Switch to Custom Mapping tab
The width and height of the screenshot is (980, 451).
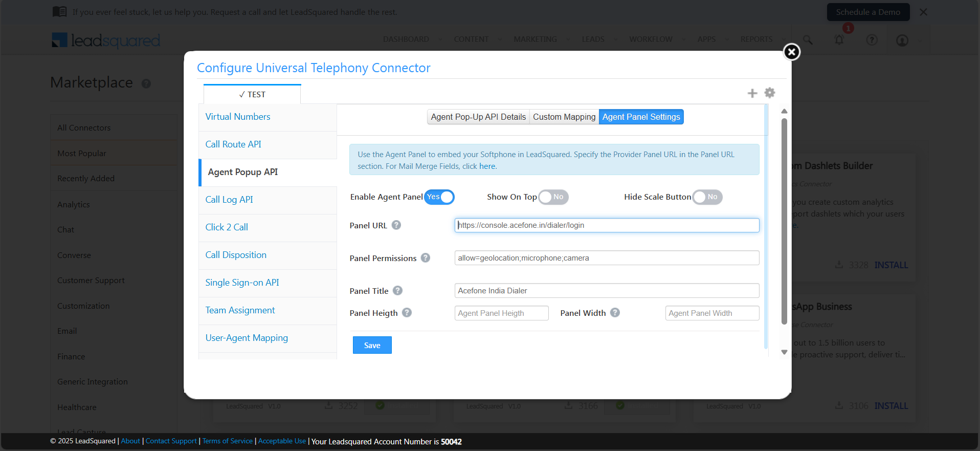(564, 117)
